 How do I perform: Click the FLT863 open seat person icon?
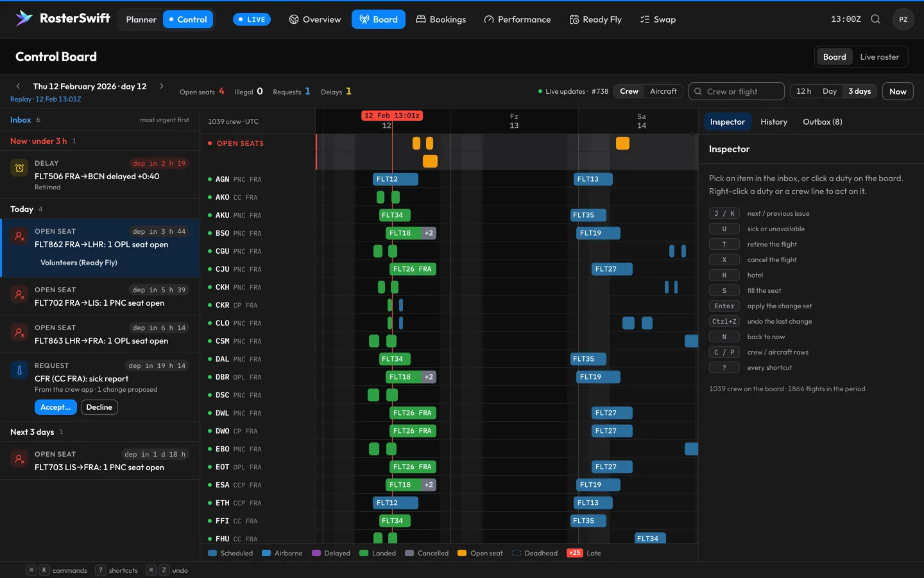pos(19,333)
